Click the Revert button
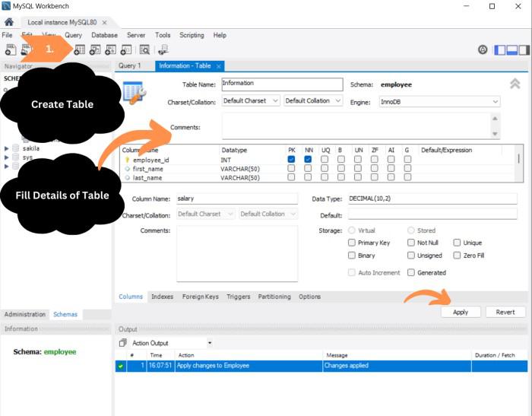 pyautogui.click(x=505, y=312)
